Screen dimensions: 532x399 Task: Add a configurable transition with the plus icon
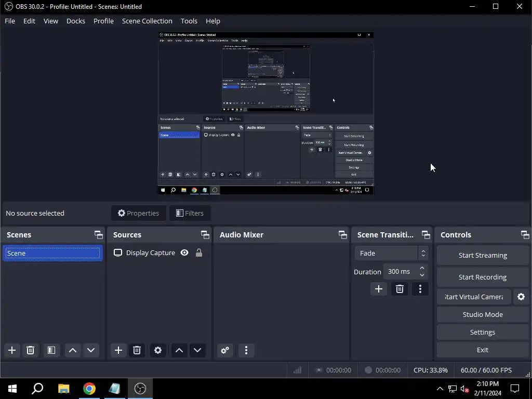tap(379, 289)
